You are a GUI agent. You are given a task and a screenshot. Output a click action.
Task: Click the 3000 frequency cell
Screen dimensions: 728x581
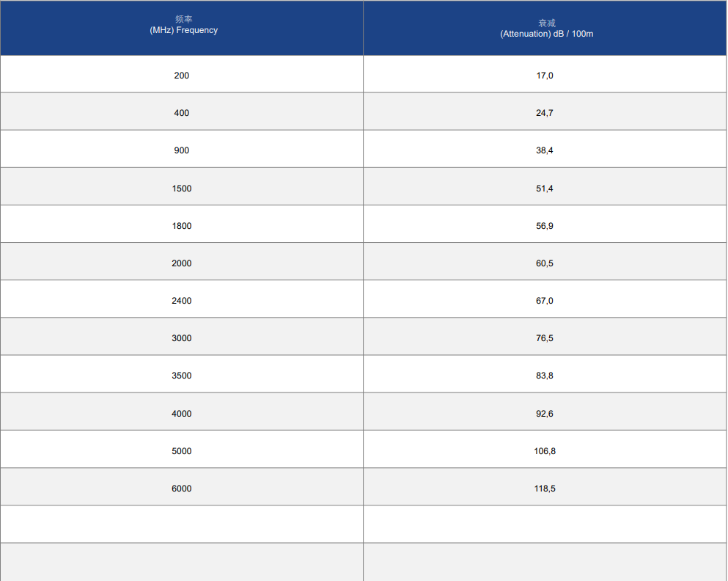pos(182,337)
